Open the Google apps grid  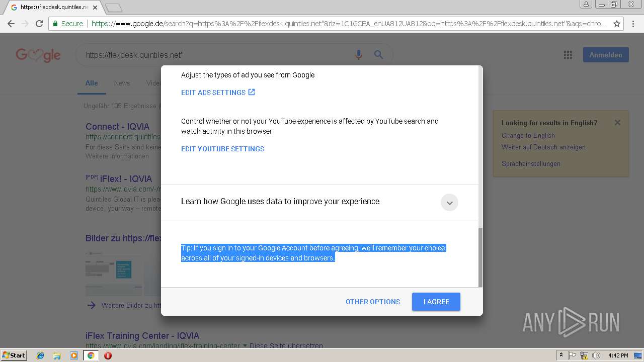tap(568, 55)
